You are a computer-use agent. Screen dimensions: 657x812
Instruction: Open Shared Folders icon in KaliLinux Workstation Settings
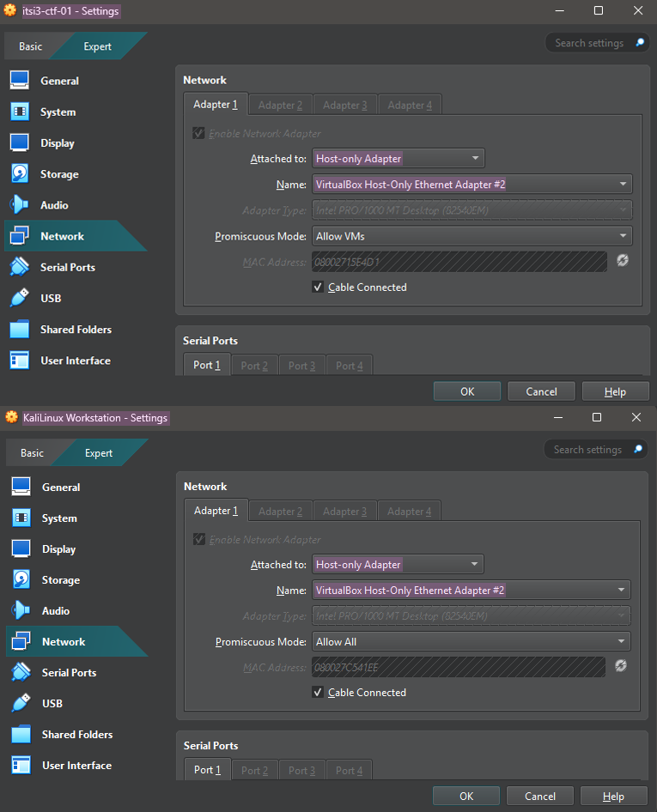coord(21,734)
